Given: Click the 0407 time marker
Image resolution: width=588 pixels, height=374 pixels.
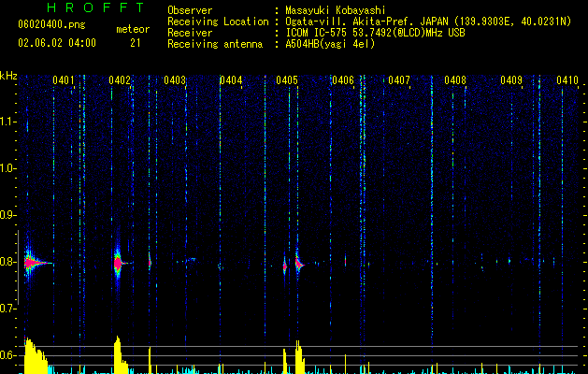Looking at the screenshot, I should tap(399, 80).
